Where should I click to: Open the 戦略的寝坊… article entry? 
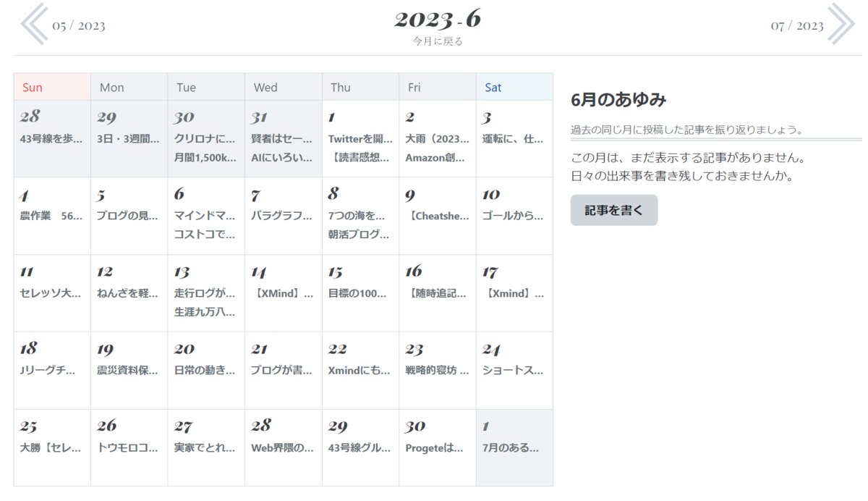438,370
